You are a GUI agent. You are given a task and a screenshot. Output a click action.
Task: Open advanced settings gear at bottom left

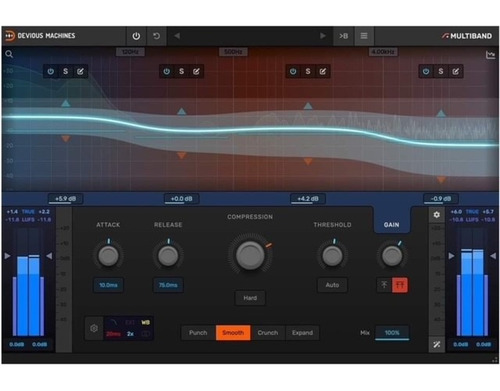click(94, 328)
